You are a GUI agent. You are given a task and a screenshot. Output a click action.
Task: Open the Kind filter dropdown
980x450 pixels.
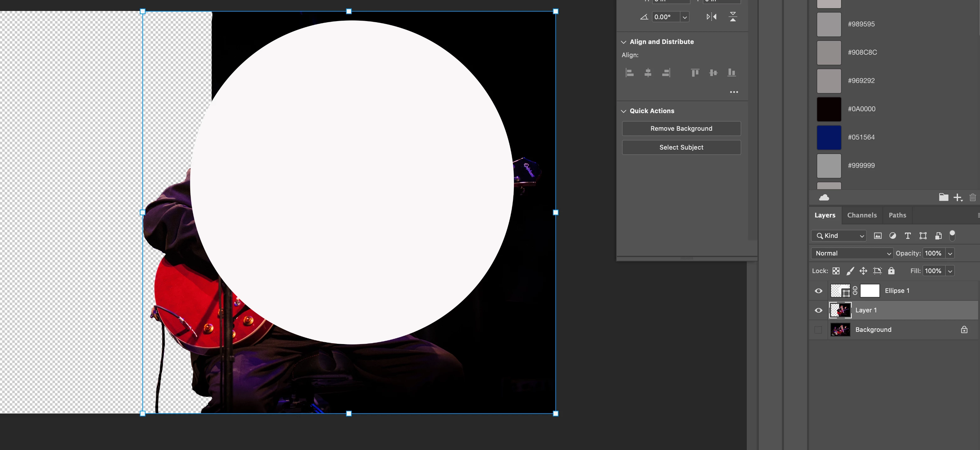pyautogui.click(x=839, y=236)
